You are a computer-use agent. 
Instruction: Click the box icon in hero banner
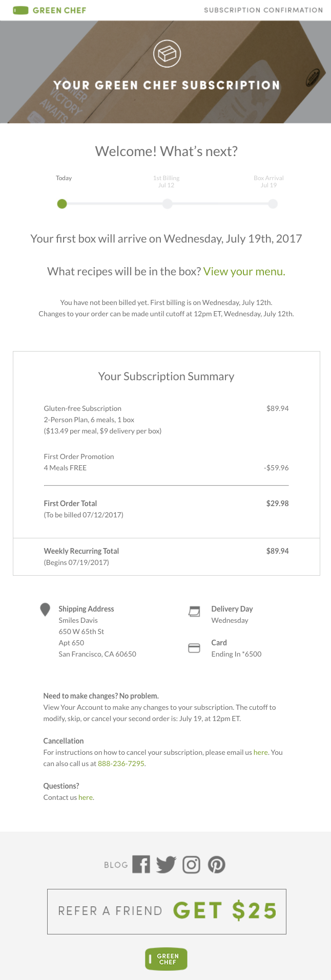click(167, 53)
